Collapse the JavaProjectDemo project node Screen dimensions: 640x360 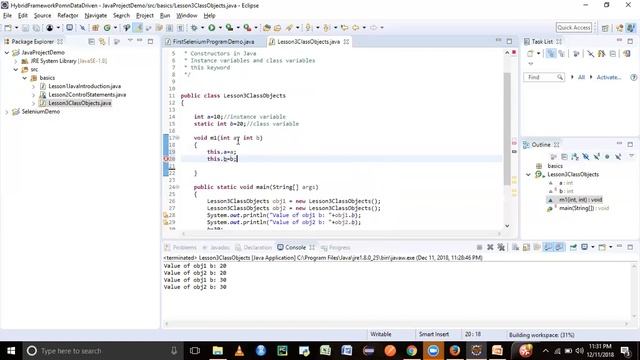coord(7,53)
